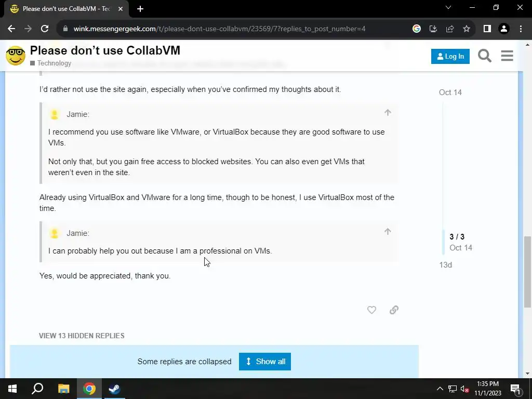Open the Technology category link
The width and height of the screenshot is (532, 399).
click(51, 63)
